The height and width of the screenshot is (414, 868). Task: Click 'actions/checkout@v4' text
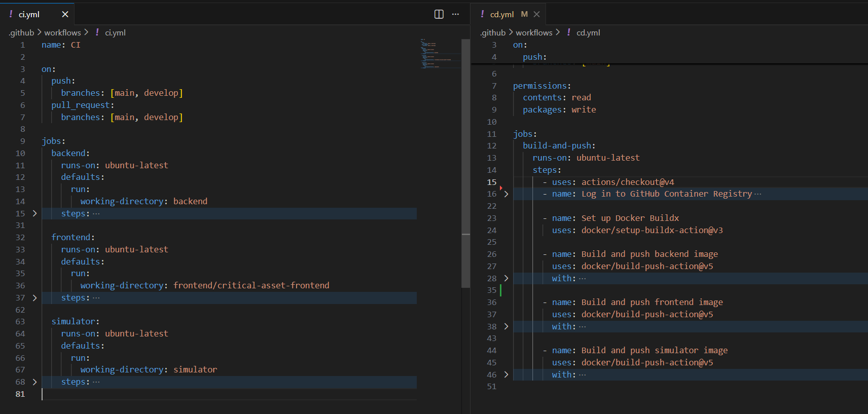pyautogui.click(x=628, y=182)
